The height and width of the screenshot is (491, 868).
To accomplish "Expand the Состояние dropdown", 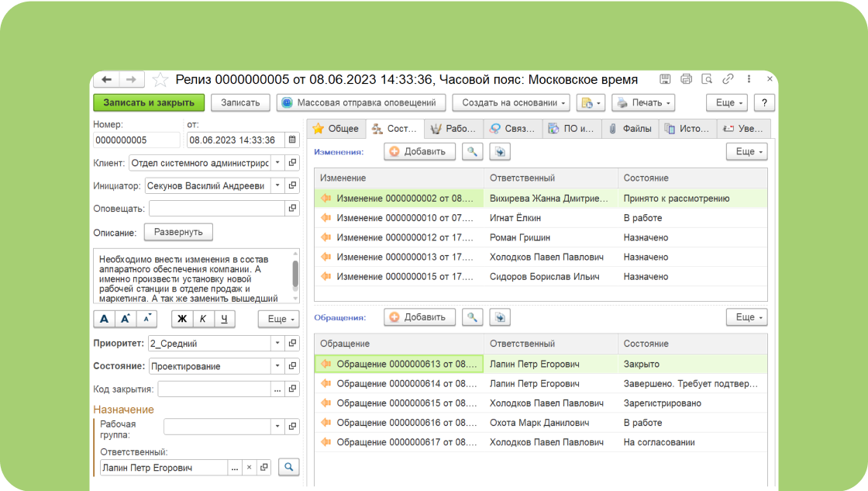I will point(278,366).
